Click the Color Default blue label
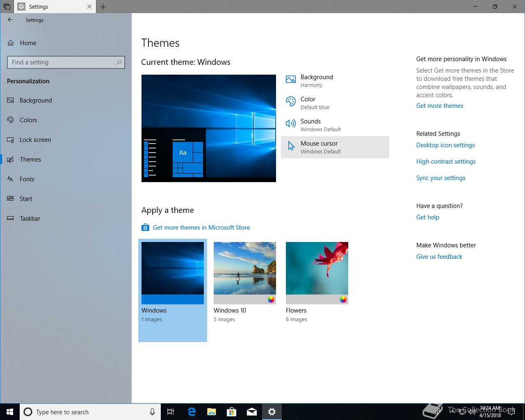The height and width of the screenshot is (420, 525). [x=315, y=103]
